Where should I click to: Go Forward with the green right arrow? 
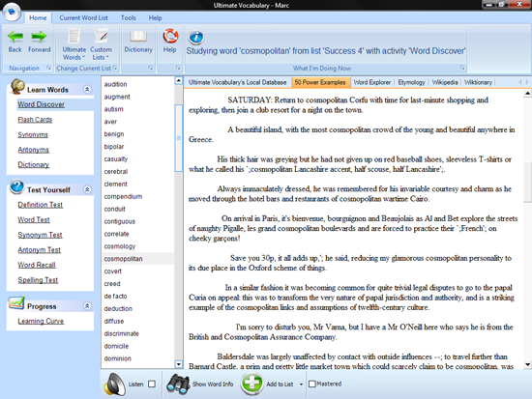click(39, 37)
